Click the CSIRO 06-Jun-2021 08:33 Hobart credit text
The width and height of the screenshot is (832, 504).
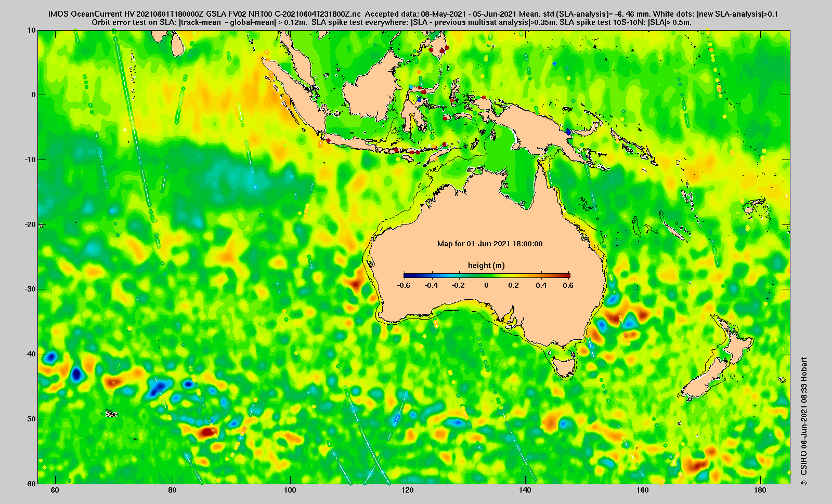[804, 421]
